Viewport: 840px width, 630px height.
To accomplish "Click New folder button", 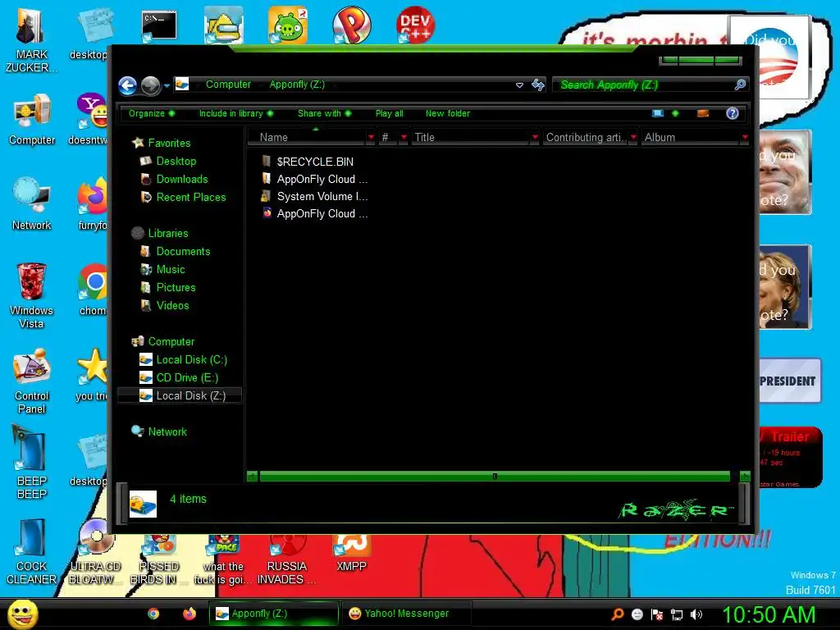I will tap(448, 113).
